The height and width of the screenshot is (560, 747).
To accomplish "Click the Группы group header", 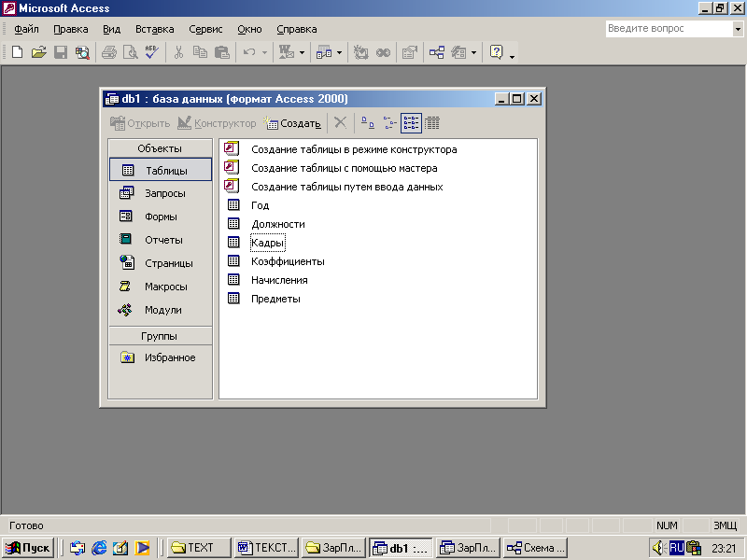I will click(160, 336).
